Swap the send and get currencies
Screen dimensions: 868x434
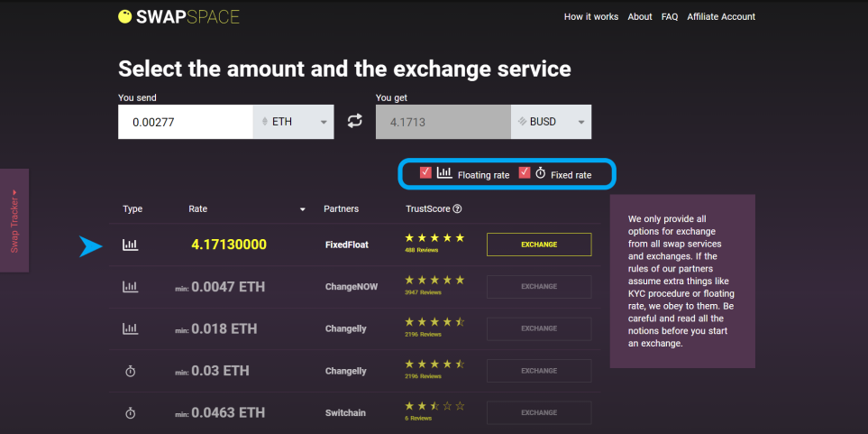click(x=355, y=121)
